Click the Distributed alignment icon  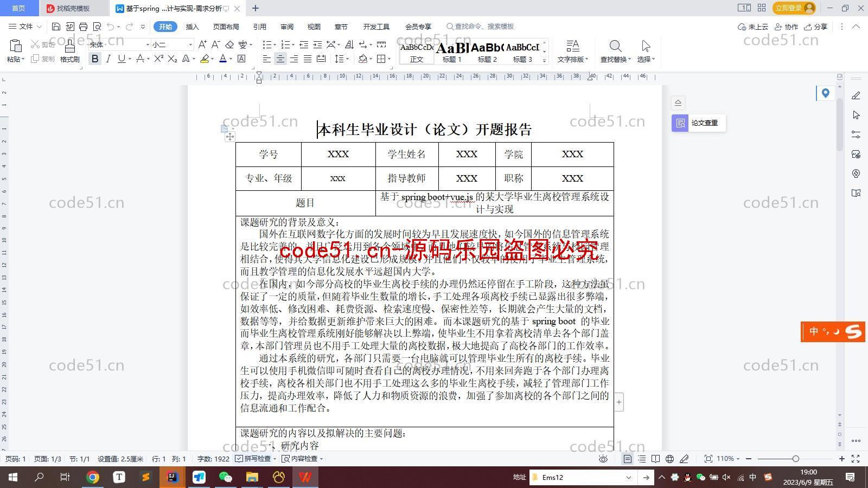click(x=321, y=59)
